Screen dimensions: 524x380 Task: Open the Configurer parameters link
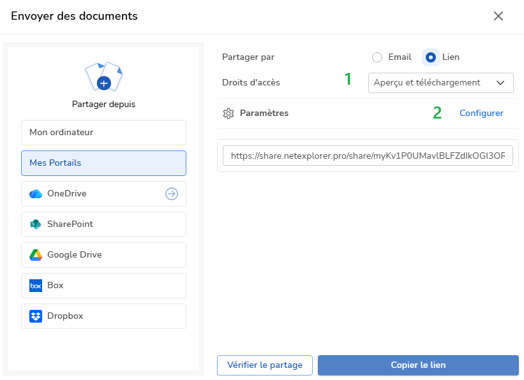[x=481, y=113]
